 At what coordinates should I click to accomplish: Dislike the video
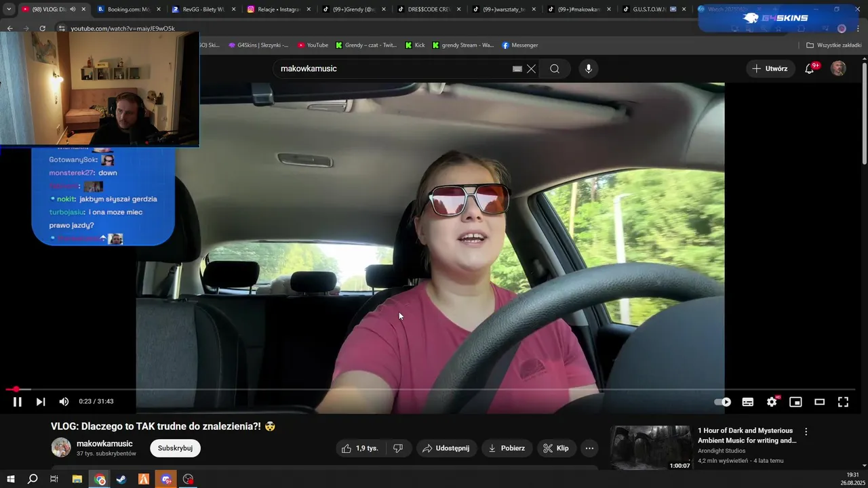[398, 448]
